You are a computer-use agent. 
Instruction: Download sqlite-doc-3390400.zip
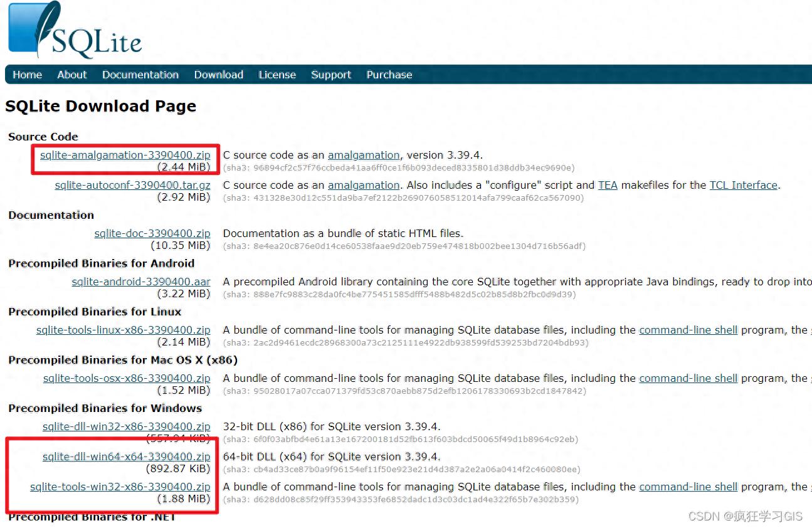click(152, 233)
